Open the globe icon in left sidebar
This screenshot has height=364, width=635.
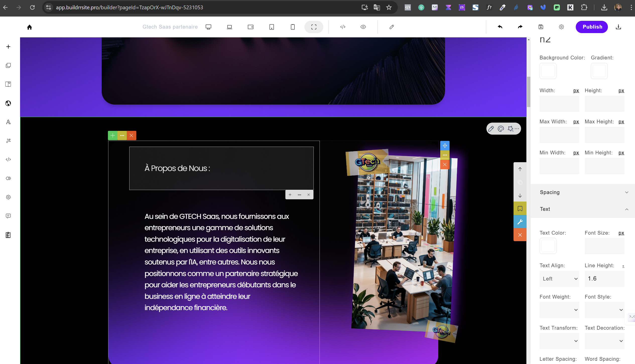(8, 103)
